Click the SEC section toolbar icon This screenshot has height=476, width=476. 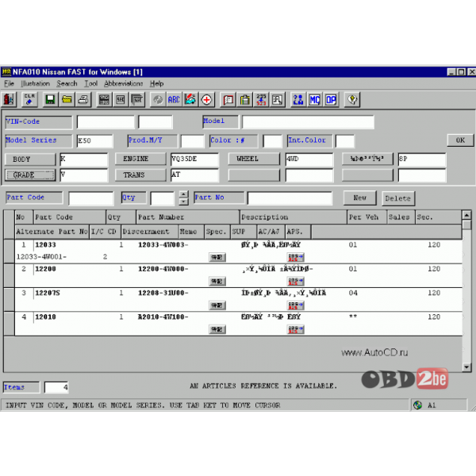(121, 99)
